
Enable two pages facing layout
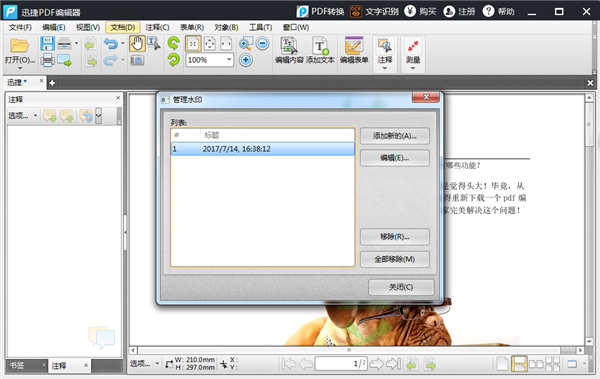tap(536, 364)
